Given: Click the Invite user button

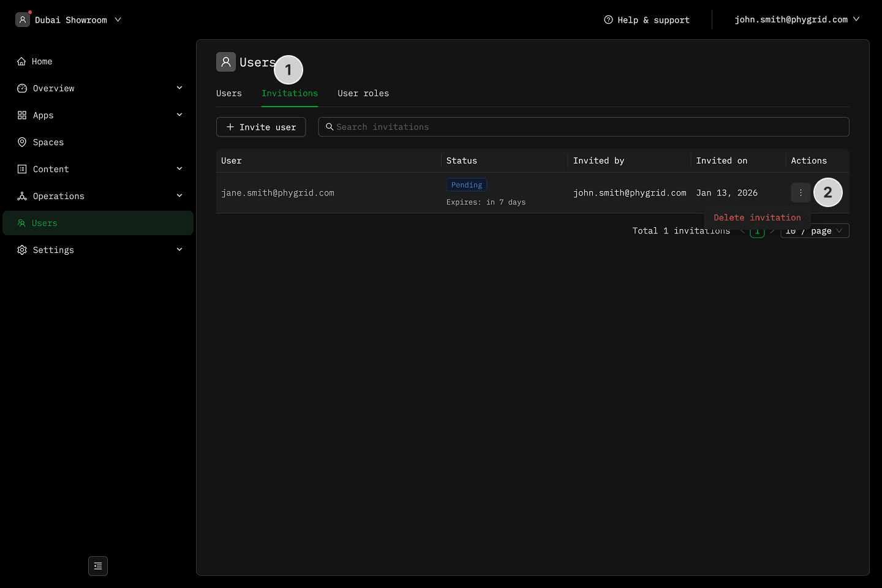Looking at the screenshot, I should coord(261,127).
